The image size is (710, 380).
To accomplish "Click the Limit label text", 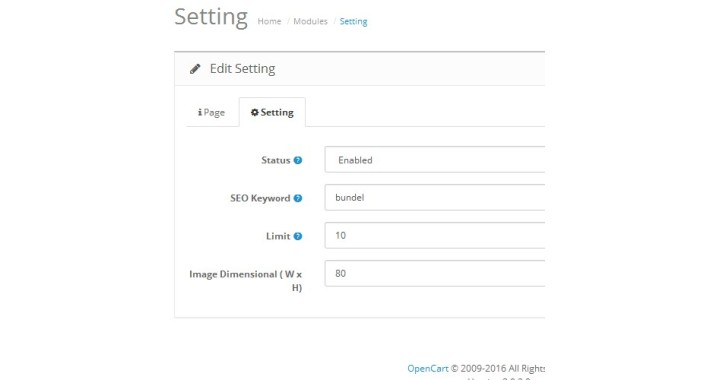I will click(278, 236).
